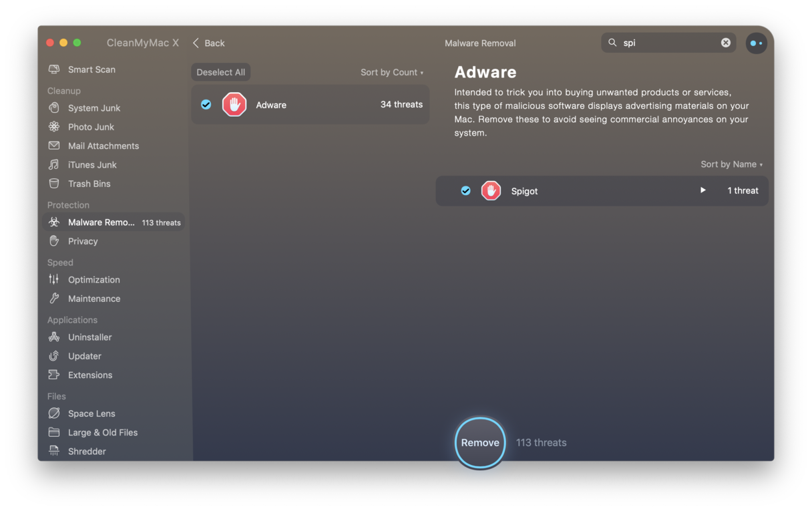Select Uninstaller in sidebar

click(90, 337)
